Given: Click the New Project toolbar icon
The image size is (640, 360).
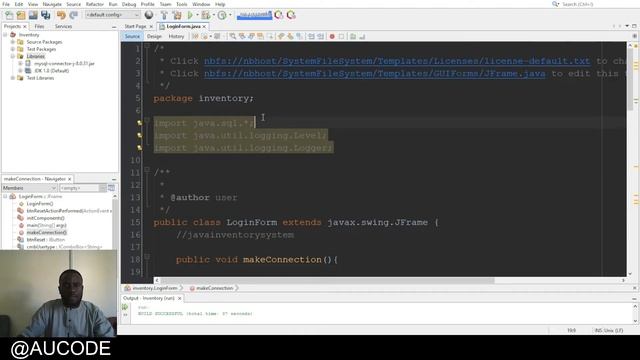Looking at the screenshot, I should pyautogui.click(x=21, y=15).
